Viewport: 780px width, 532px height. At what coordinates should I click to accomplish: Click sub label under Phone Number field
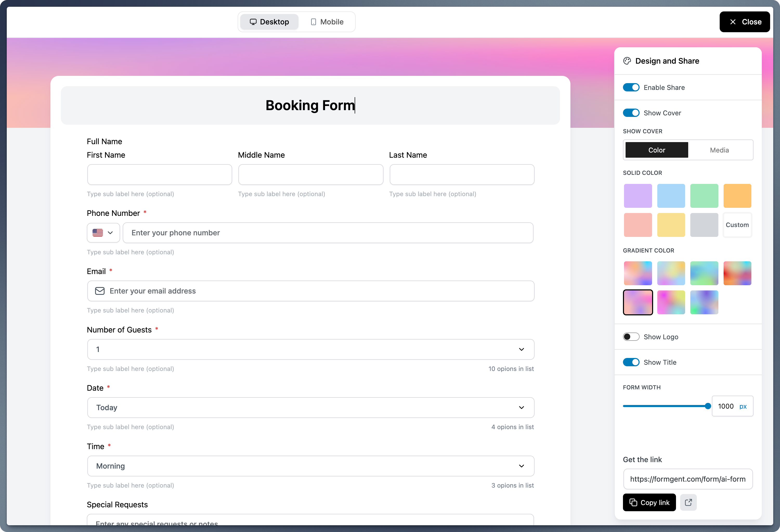(130, 252)
